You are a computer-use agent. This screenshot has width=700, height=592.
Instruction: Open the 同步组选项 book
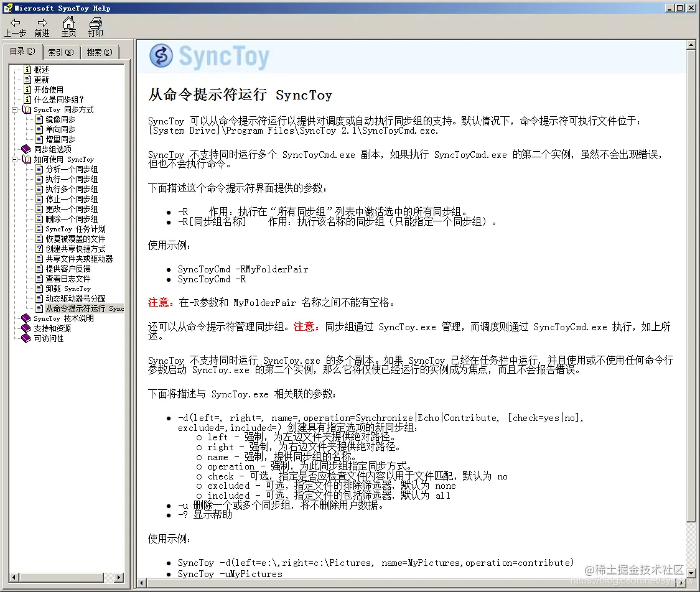[x=52, y=149]
